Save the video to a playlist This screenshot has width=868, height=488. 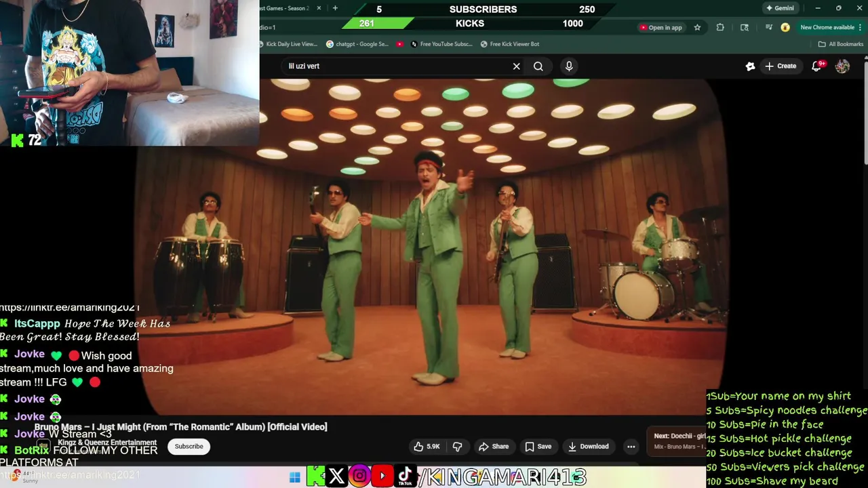(538, 447)
